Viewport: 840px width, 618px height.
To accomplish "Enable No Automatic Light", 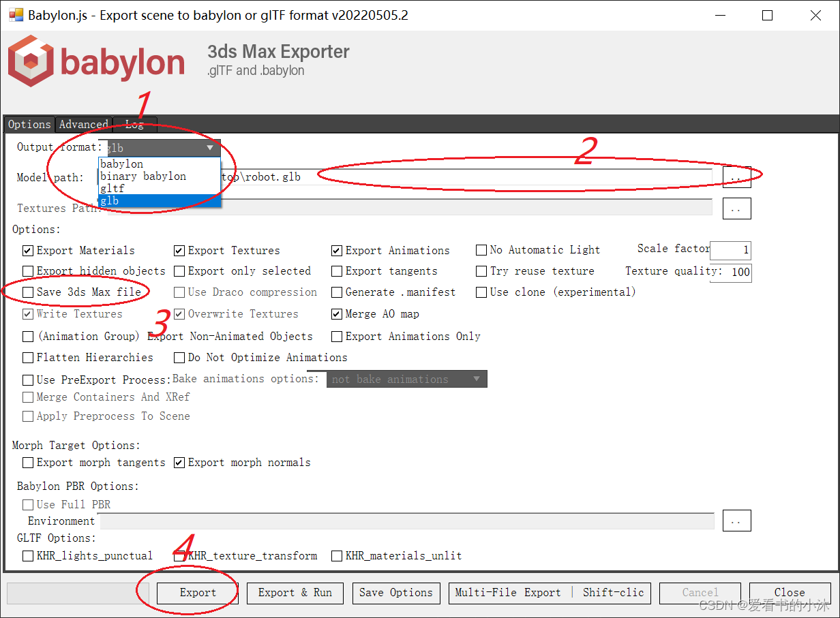I will [481, 251].
